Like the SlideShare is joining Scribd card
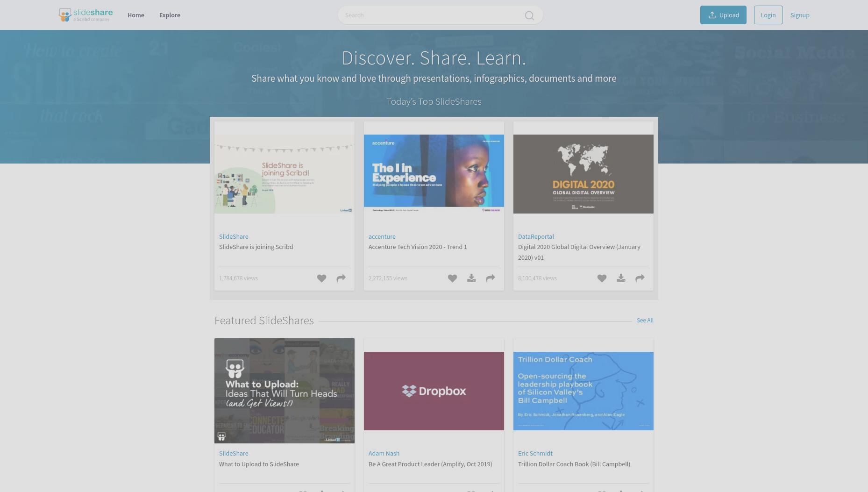This screenshot has width=868, height=492. point(321,278)
